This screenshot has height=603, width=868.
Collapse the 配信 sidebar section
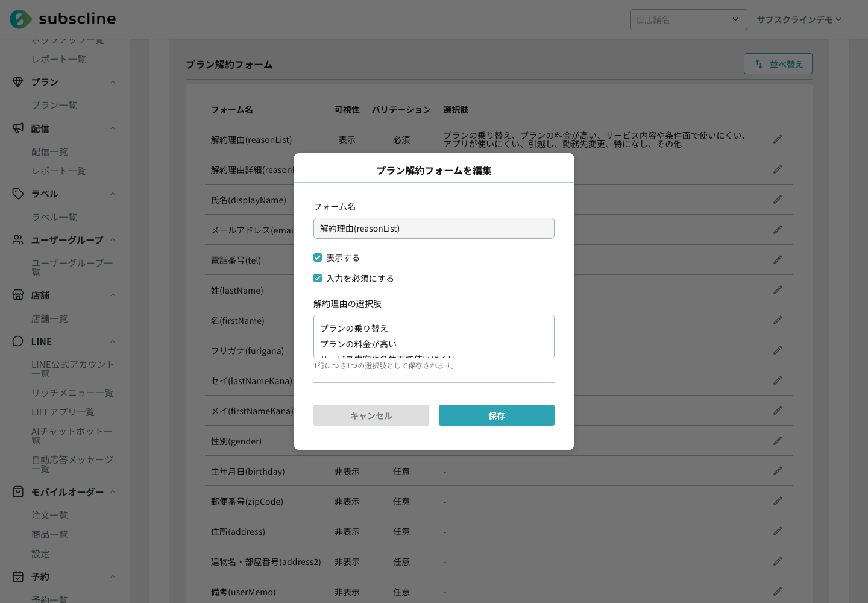coord(113,128)
